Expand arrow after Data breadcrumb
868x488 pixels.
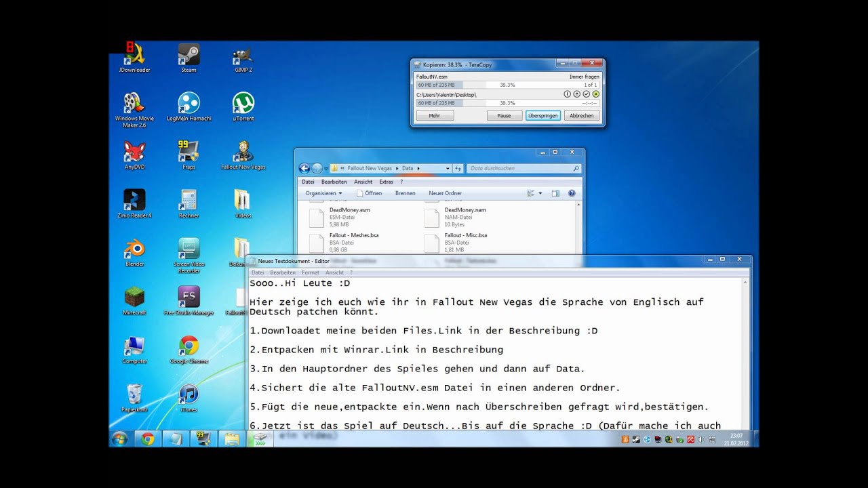418,168
